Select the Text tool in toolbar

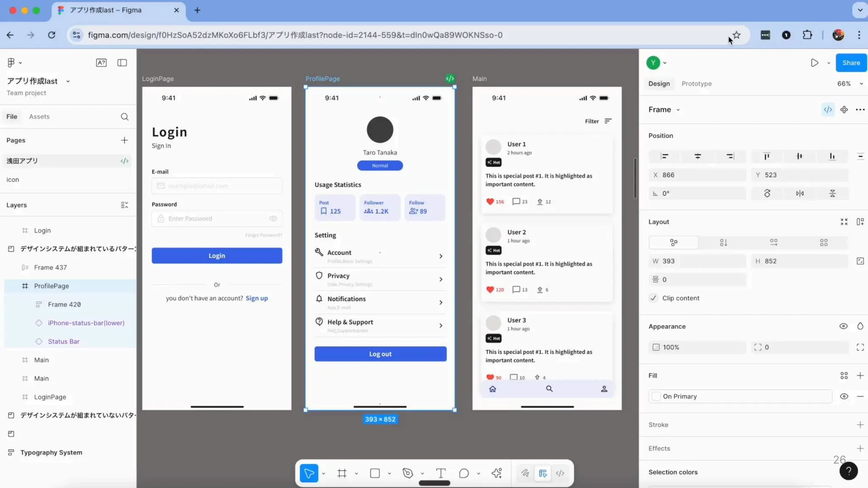pyautogui.click(x=440, y=473)
